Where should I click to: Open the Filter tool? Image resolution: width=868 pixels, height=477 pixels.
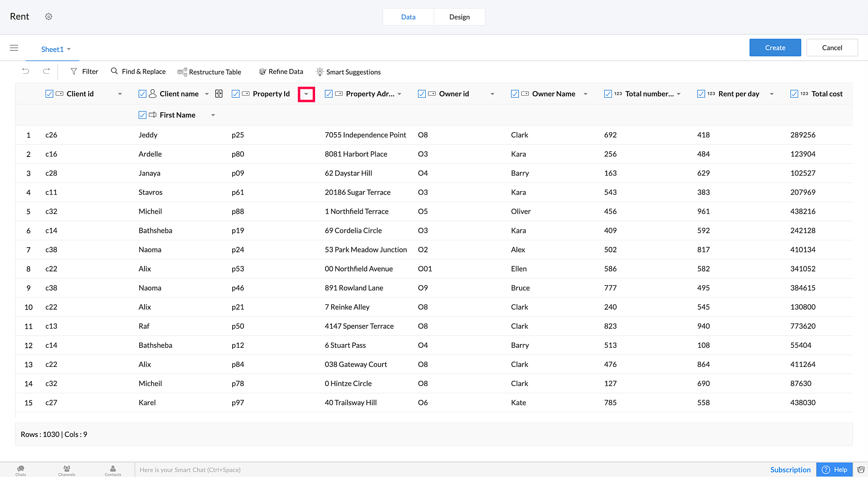click(84, 72)
